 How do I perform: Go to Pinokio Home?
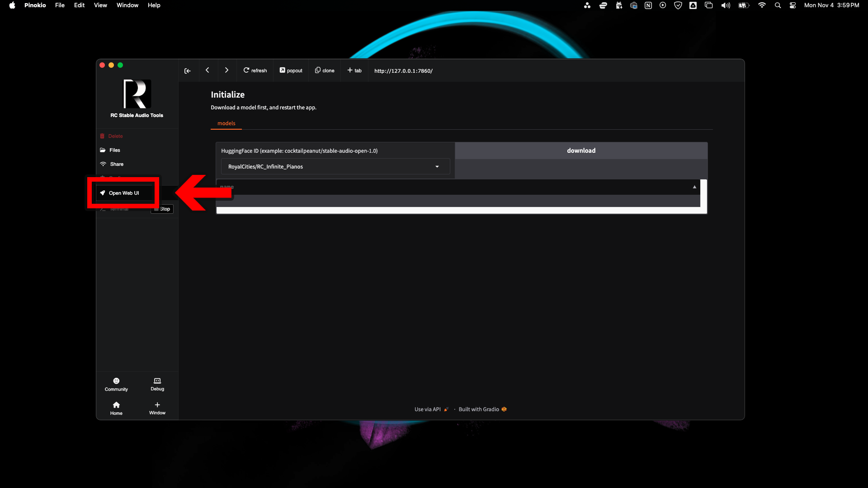click(116, 408)
